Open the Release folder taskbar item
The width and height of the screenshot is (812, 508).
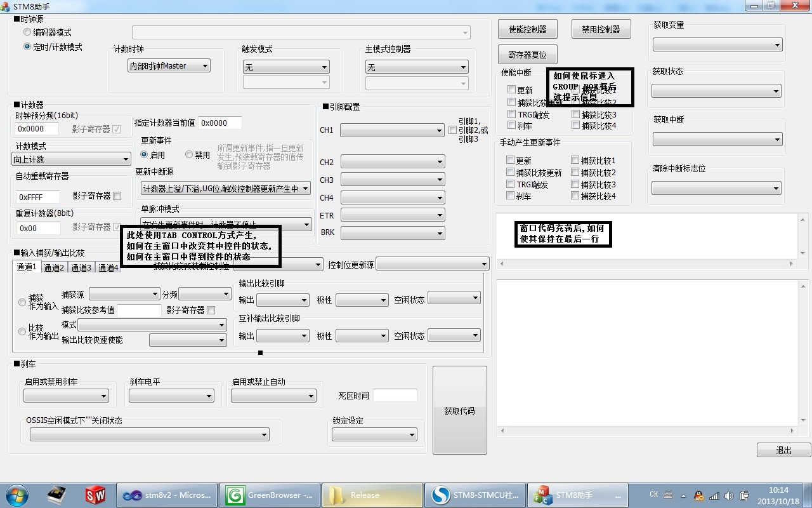click(372, 495)
